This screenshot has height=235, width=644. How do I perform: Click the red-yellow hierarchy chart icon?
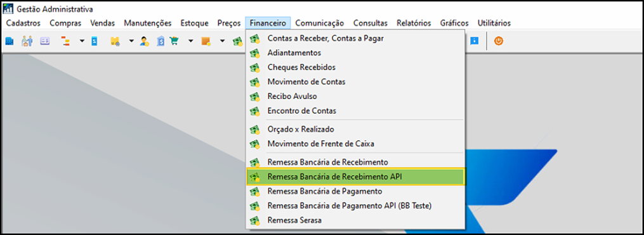(x=65, y=41)
